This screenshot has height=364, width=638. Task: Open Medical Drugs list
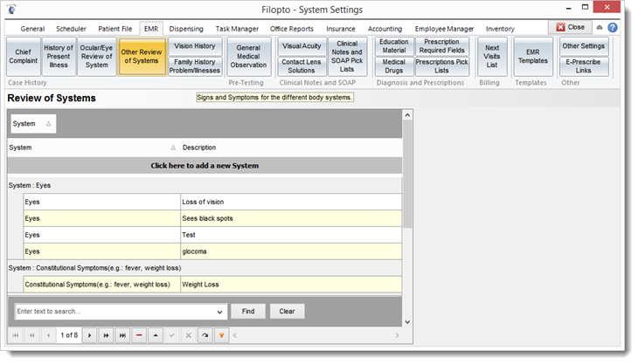[394, 66]
